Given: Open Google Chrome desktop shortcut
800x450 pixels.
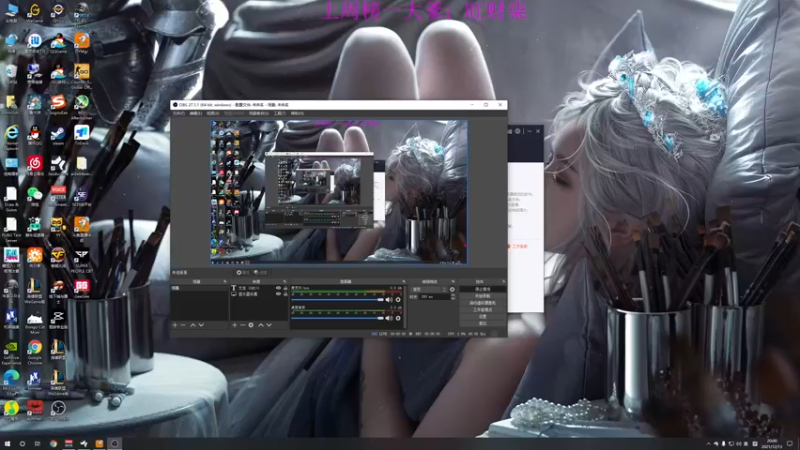Looking at the screenshot, I should [x=35, y=352].
